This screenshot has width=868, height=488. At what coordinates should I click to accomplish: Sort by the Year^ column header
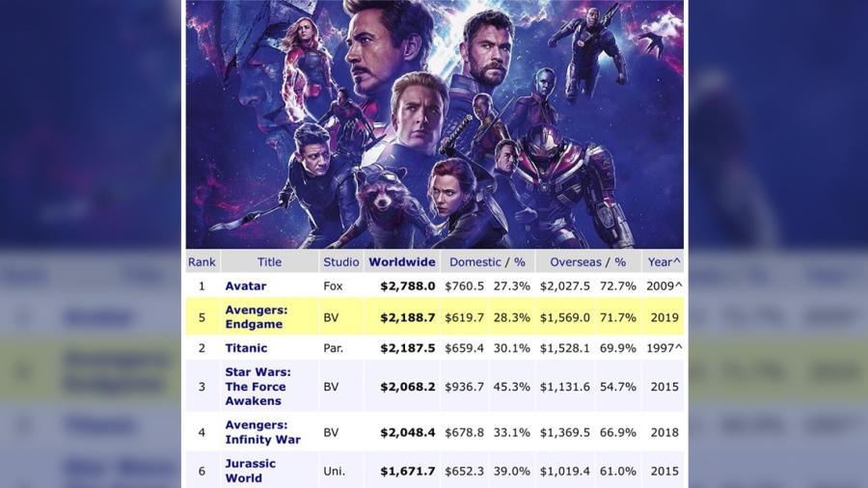click(664, 261)
